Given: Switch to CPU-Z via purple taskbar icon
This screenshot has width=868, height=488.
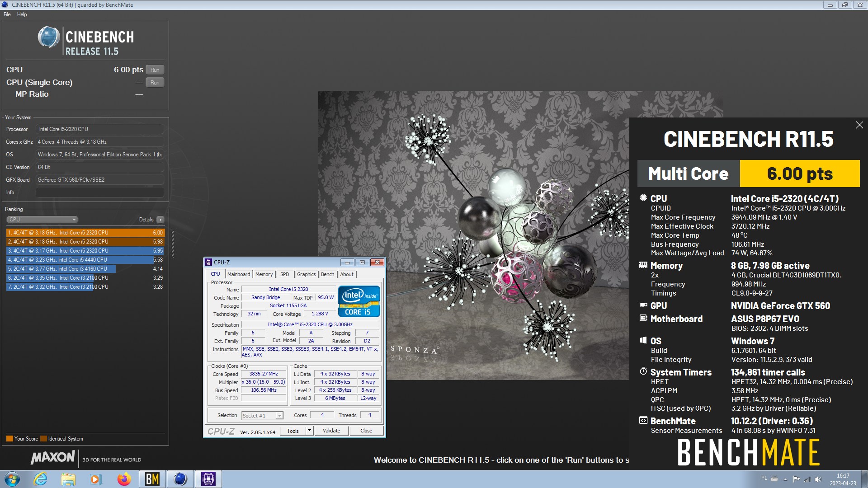Looking at the screenshot, I should [x=208, y=479].
